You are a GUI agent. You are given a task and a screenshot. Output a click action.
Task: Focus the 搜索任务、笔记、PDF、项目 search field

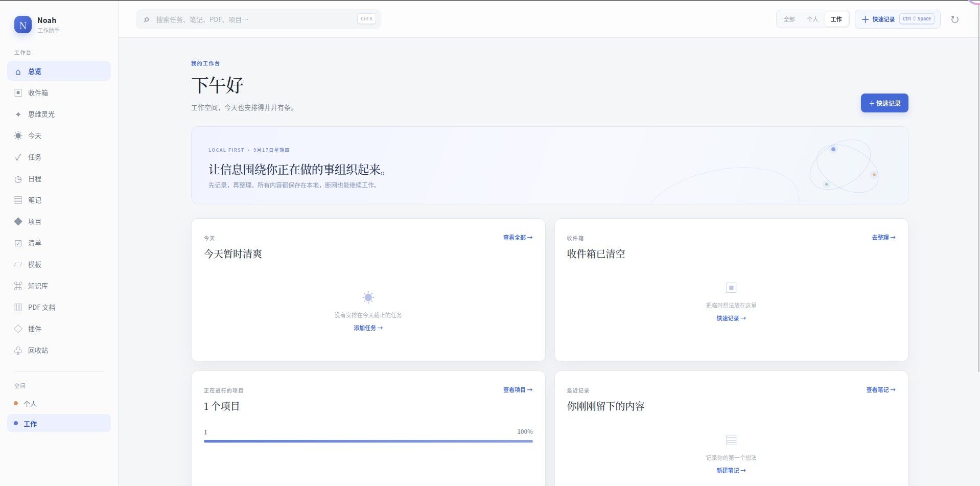click(258, 19)
